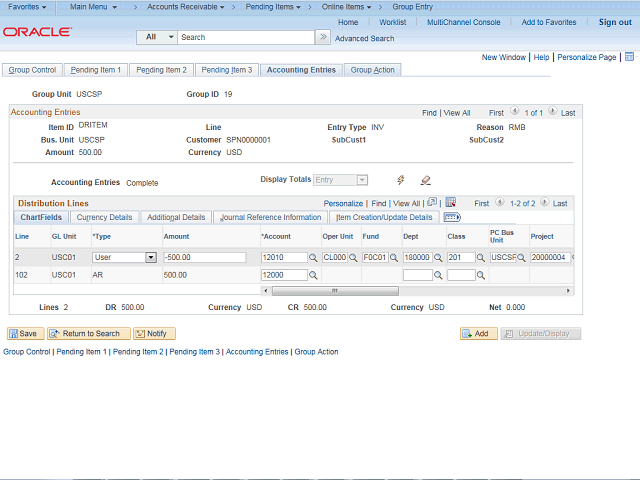Viewport: 640px width, 480px height.
Task: Click page layout icon beside Personalize Page
Action: [x=629, y=57]
